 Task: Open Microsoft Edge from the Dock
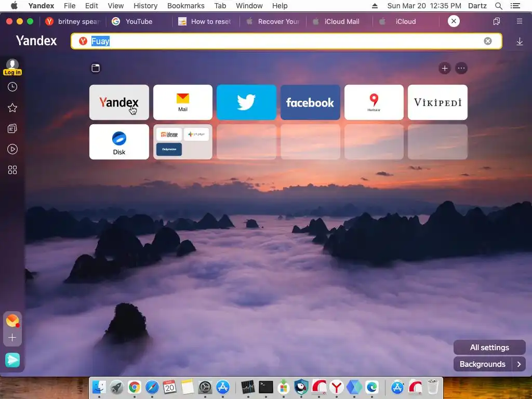(372, 387)
